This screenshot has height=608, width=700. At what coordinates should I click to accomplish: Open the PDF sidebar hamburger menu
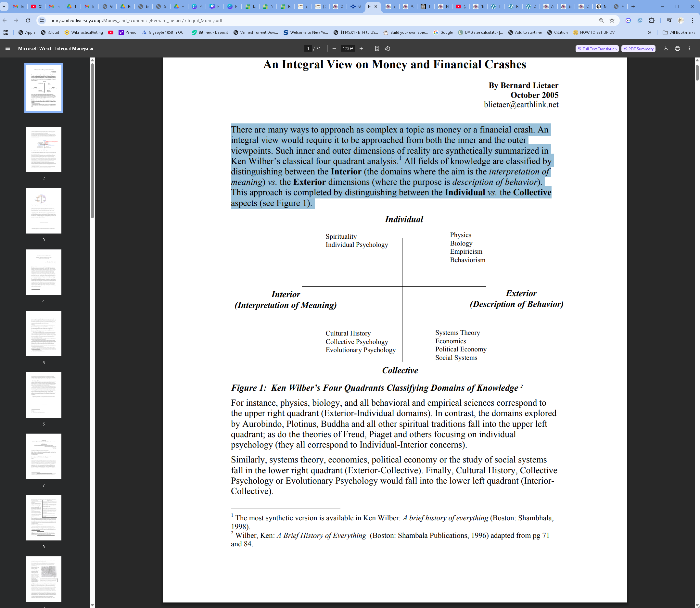8,48
